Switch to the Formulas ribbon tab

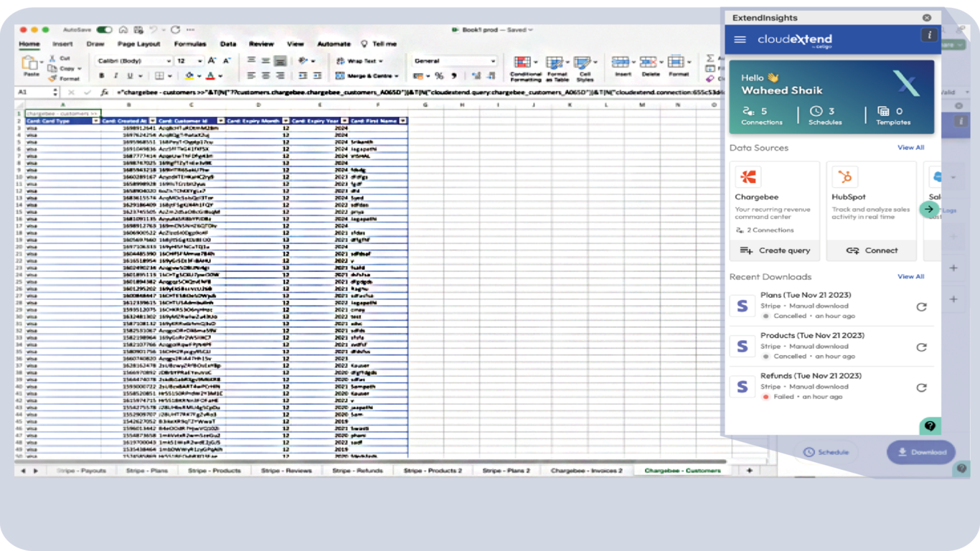click(190, 44)
